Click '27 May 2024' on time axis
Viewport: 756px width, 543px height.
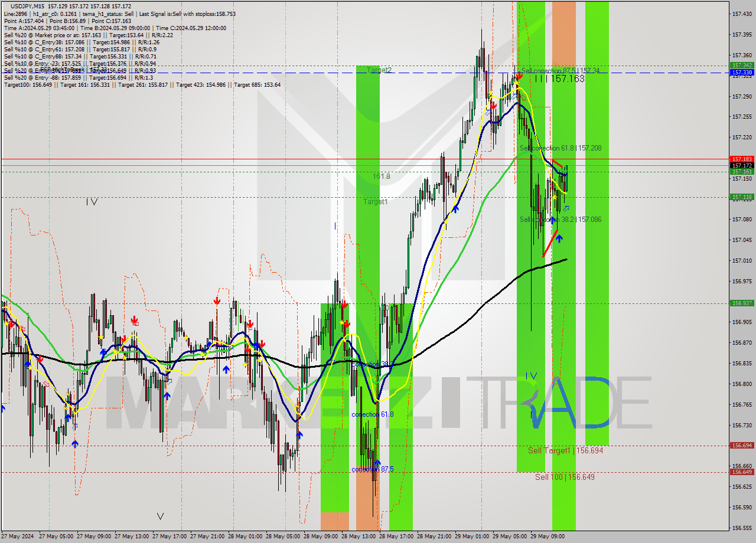coord(18,537)
